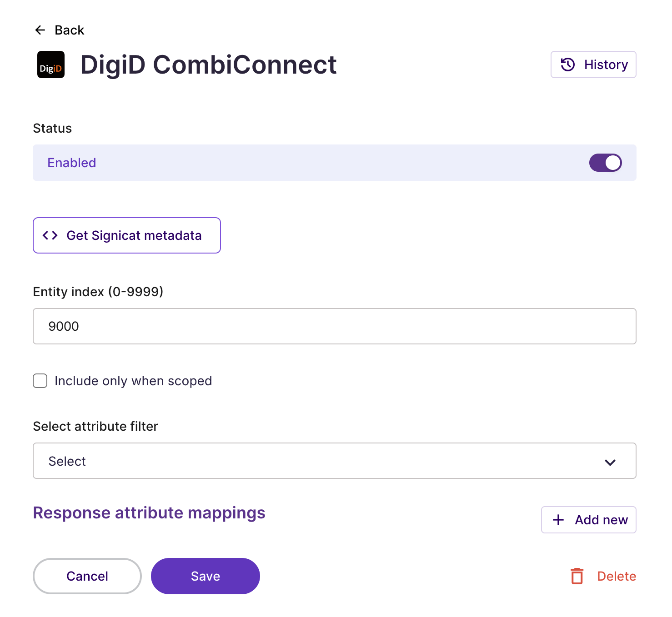Image resolution: width=672 pixels, height=617 pixels.
Task: Click the plus icon next to Add new
Action: [558, 520]
